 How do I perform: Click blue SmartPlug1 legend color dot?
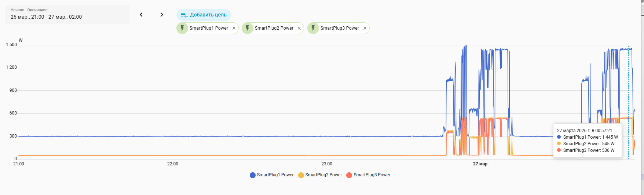tap(253, 175)
